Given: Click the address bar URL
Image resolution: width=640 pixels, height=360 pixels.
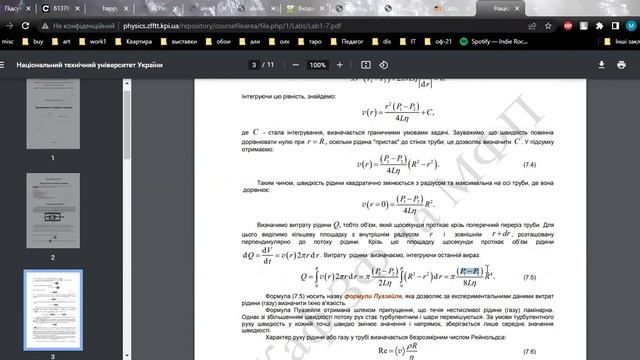Looking at the screenshot, I should coord(232,26).
